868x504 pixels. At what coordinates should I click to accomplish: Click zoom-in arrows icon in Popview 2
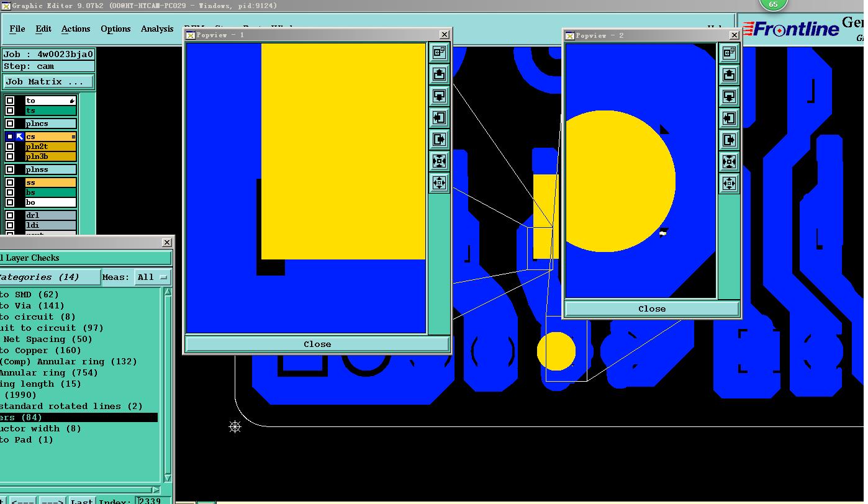pos(729,162)
